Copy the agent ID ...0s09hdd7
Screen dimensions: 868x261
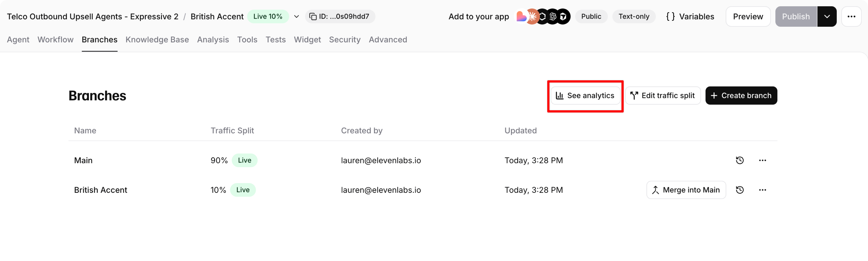pos(340,17)
